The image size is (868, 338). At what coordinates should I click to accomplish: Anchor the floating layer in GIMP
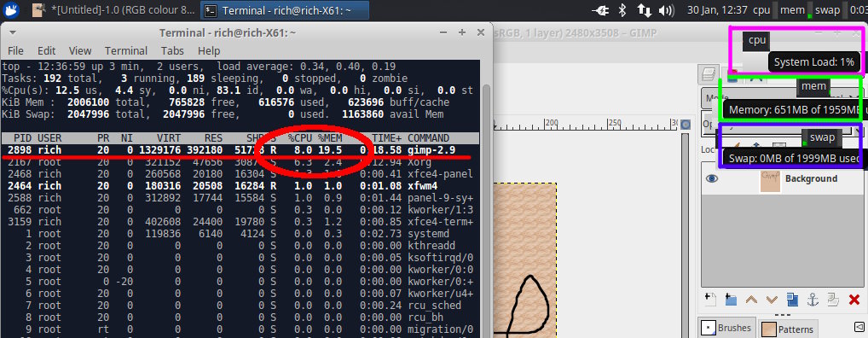pyautogui.click(x=813, y=300)
